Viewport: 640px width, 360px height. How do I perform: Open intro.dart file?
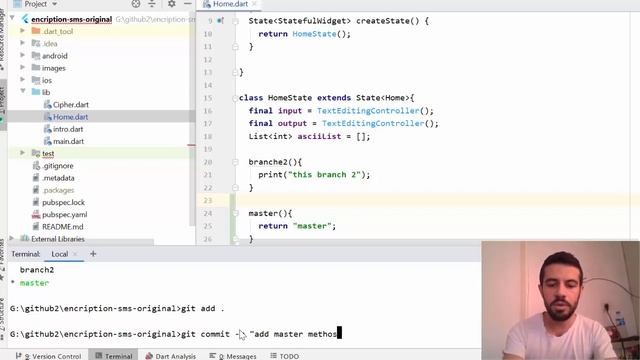click(x=68, y=129)
